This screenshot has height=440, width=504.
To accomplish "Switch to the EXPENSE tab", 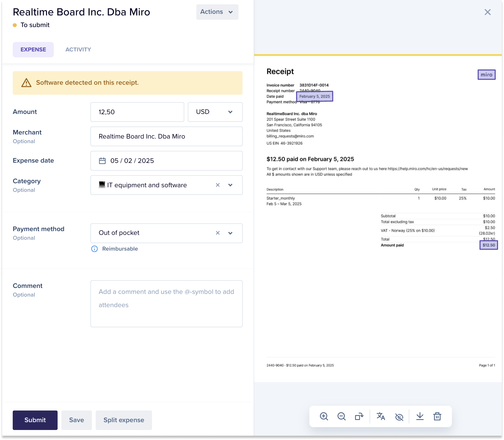I will click(33, 50).
